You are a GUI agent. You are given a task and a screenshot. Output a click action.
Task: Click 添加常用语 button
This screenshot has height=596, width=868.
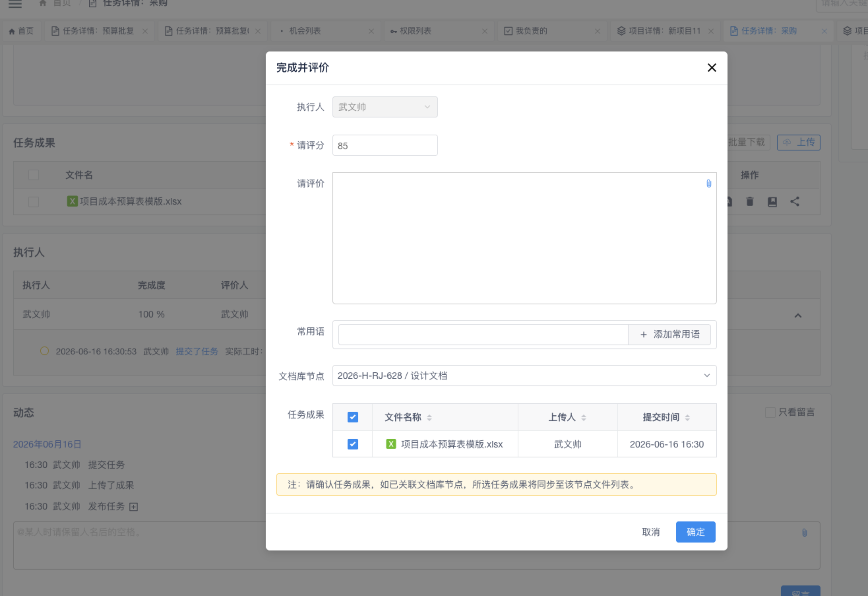point(669,335)
